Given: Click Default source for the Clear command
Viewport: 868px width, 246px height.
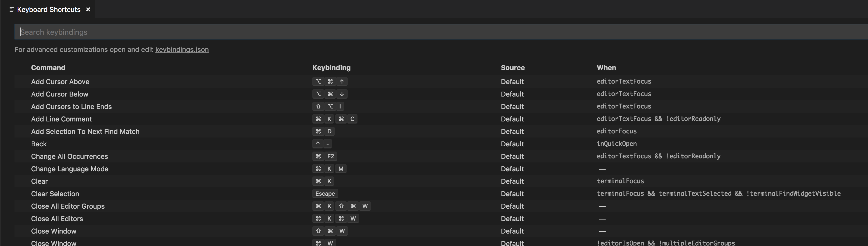Looking at the screenshot, I should 512,181.
